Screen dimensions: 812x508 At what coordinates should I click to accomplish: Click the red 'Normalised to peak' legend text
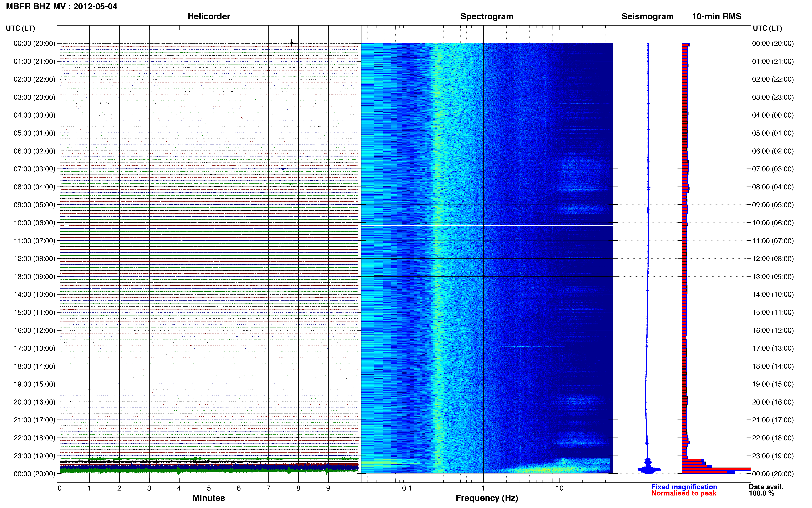[x=684, y=493]
